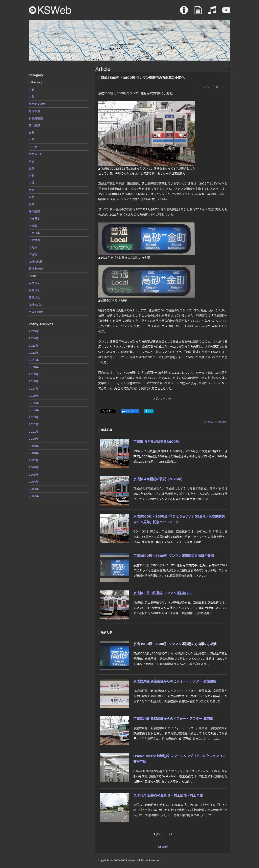
Task: Open latest article 京成松戸線 ビフォー・アフター 車両編
Action: pos(173,718)
